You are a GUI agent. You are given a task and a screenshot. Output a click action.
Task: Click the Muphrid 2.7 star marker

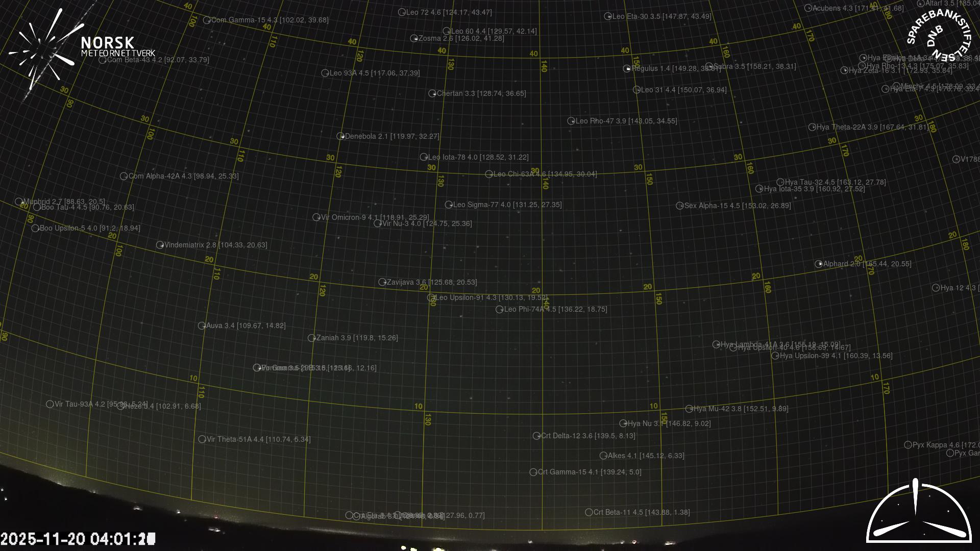[x=19, y=202]
